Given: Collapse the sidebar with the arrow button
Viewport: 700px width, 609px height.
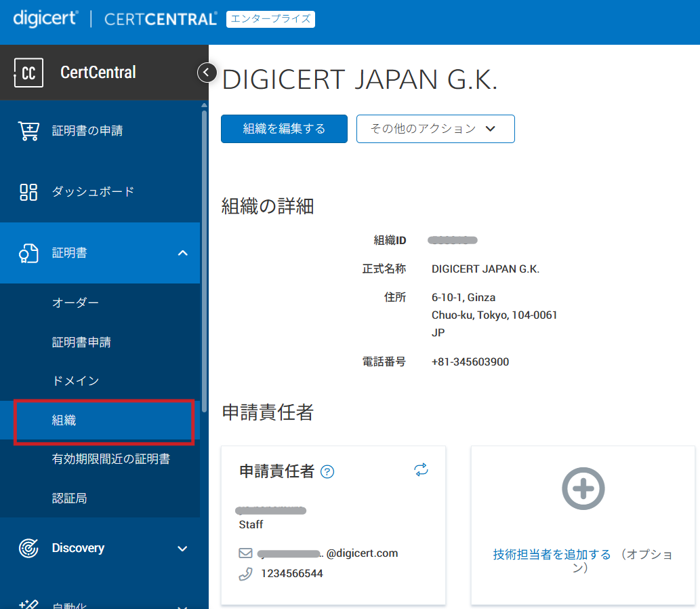Looking at the screenshot, I should click(207, 73).
